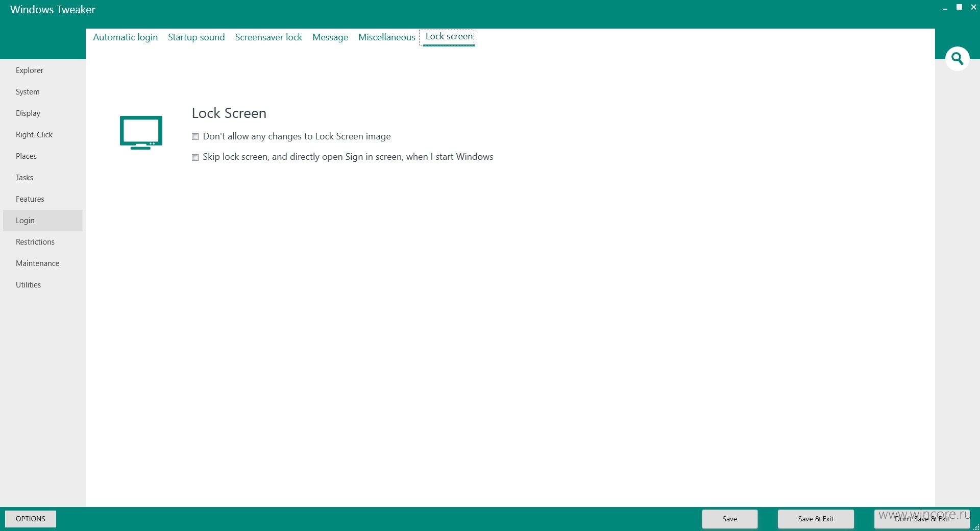The height and width of the screenshot is (531, 980).
Task: Select System in the sidebar
Action: [43, 92]
